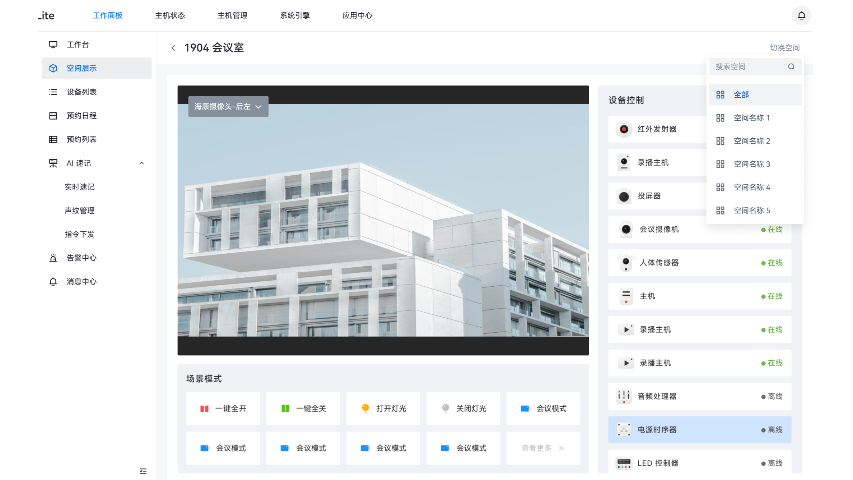Click the orange bulb icon on 打开灯光
The width and height of the screenshot is (853, 480).
tap(366, 408)
